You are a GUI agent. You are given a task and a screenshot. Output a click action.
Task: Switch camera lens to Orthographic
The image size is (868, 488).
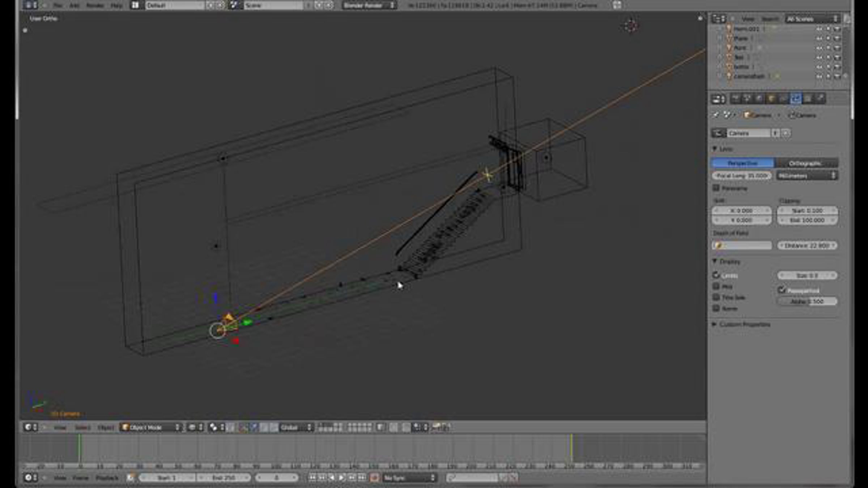click(x=807, y=163)
